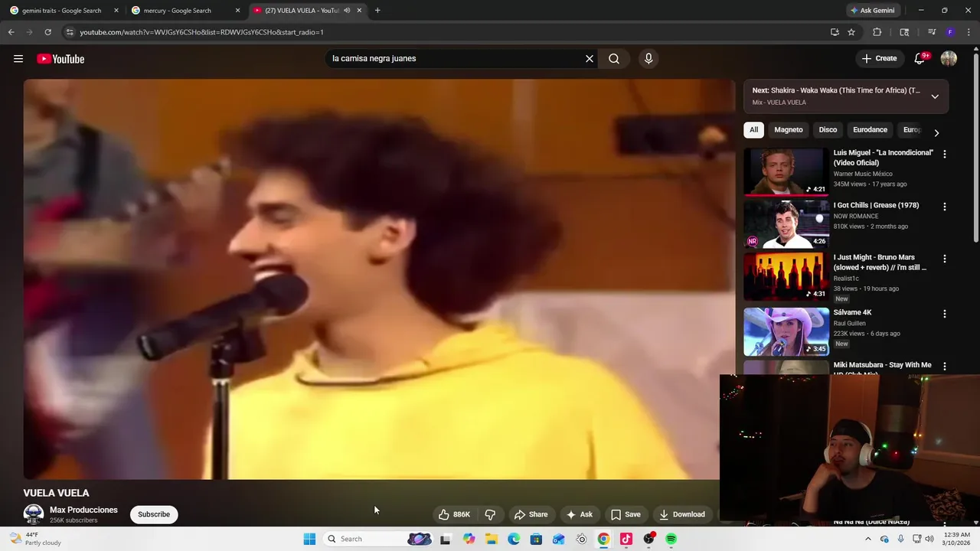This screenshot has width=980, height=551.
Task: Subscribe to Max Producciones
Action: (154, 514)
